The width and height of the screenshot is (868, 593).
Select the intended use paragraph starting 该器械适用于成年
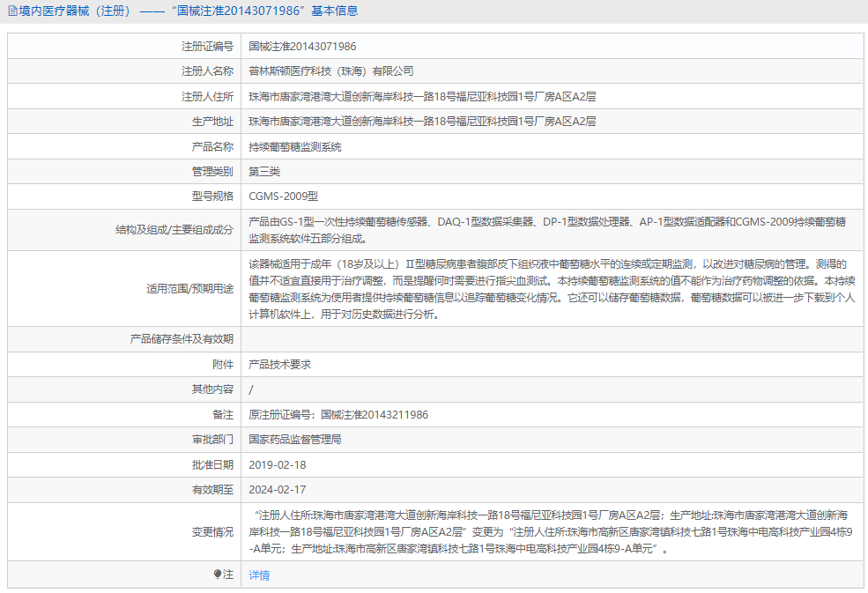click(x=552, y=289)
